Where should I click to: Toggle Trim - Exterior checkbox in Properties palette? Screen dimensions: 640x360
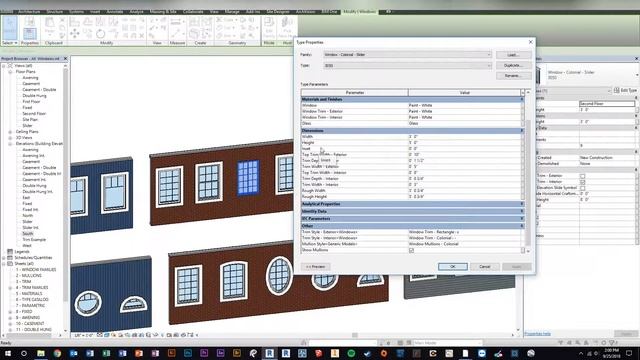(x=582, y=176)
